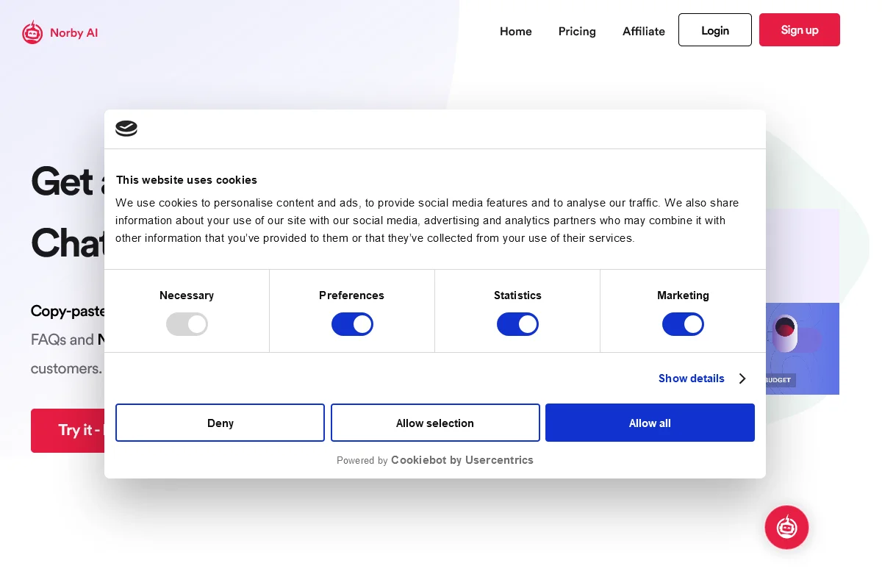882x588 pixels.
Task: Click the Cookiebot logo in dialog header
Action: pyautogui.click(x=126, y=129)
